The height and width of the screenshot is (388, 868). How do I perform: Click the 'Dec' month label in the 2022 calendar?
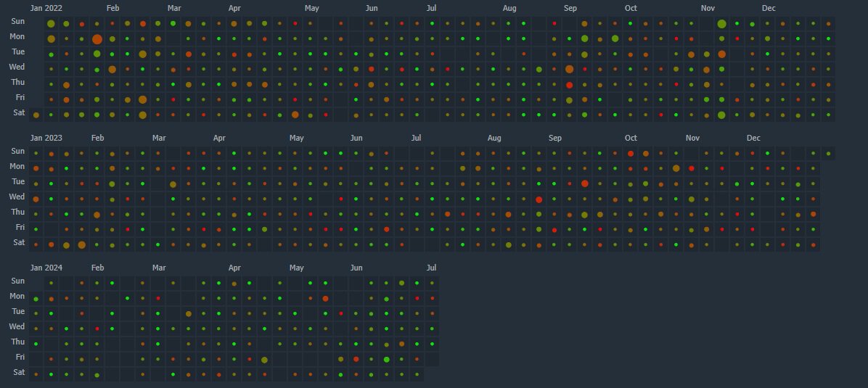(769, 9)
